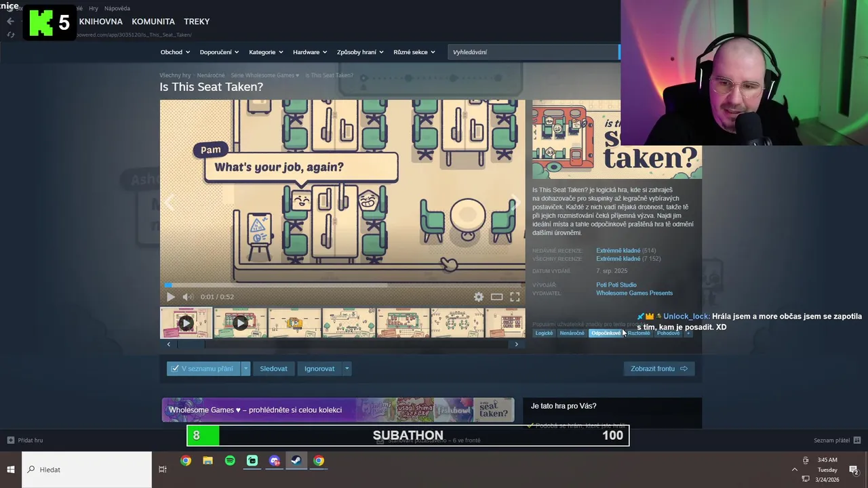Image resolution: width=868 pixels, height=488 pixels.
Task: Click Zobrazit frontu button
Action: point(658,369)
